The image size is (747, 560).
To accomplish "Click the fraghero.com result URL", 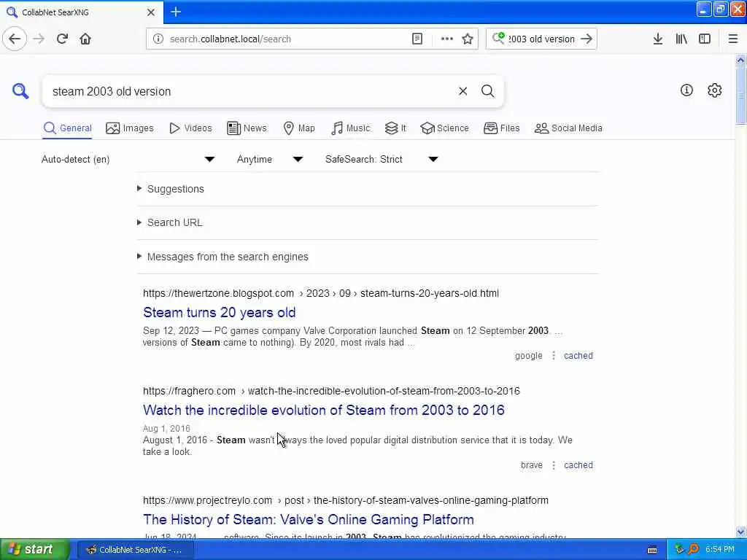I will click(x=331, y=391).
